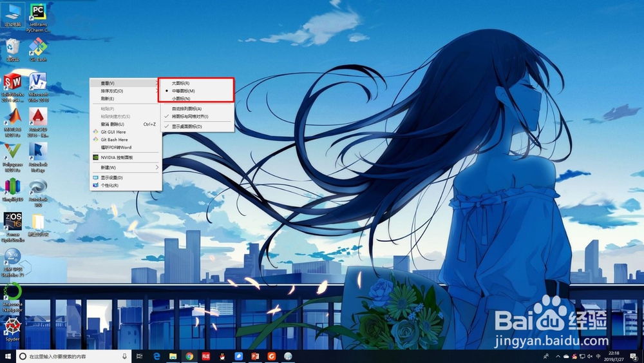
Task: Toggle 将图标与网格对齐(I) align to grid
Action: (197, 116)
